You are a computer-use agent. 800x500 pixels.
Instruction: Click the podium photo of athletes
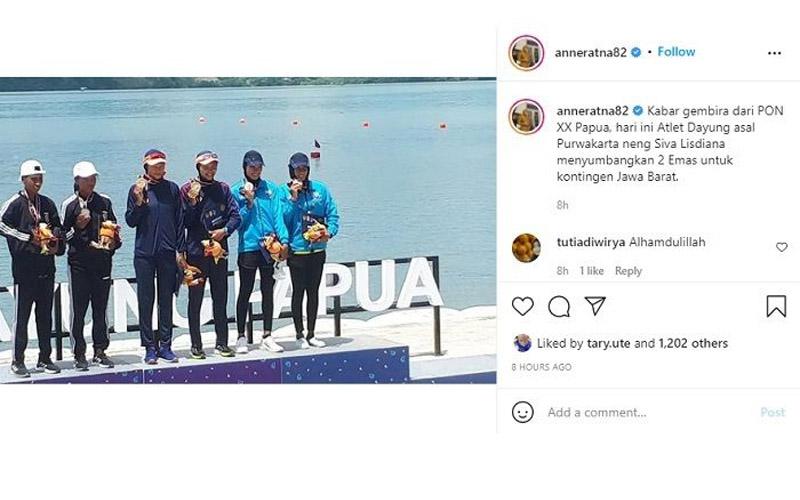[x=248, y=231]
